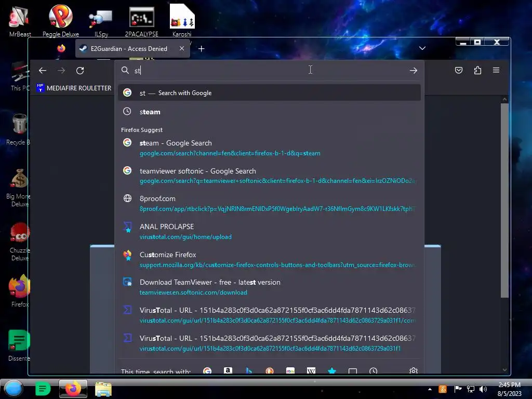Open the volume speaker tray icon
Screen dimensions: 532x399
(483, 389)
